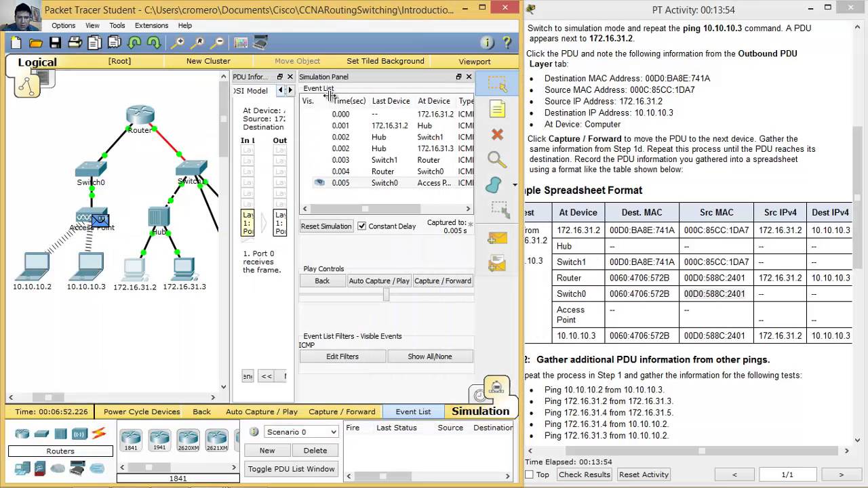The width and height of the screenshot is (868, 488).
Task: Click Reset Activity button
Action: coord(644,474)
